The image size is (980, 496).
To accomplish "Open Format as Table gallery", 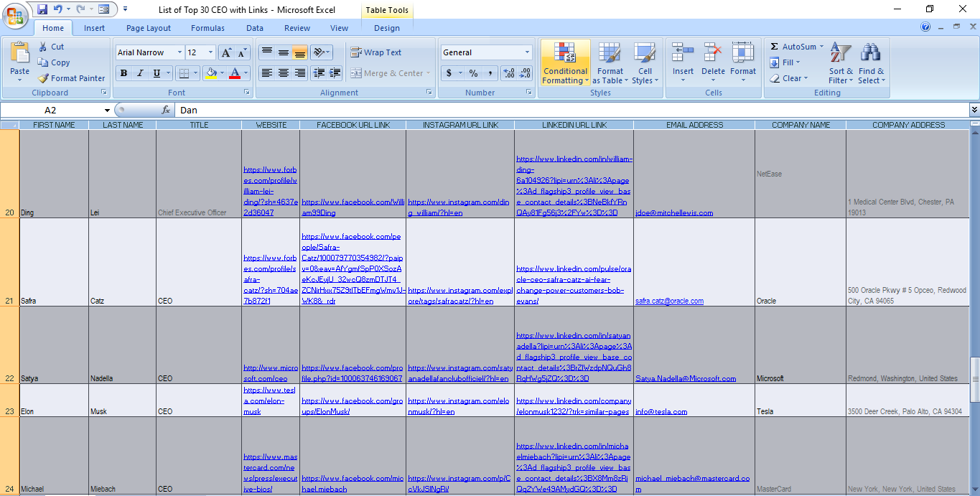I will pos(610,63).
